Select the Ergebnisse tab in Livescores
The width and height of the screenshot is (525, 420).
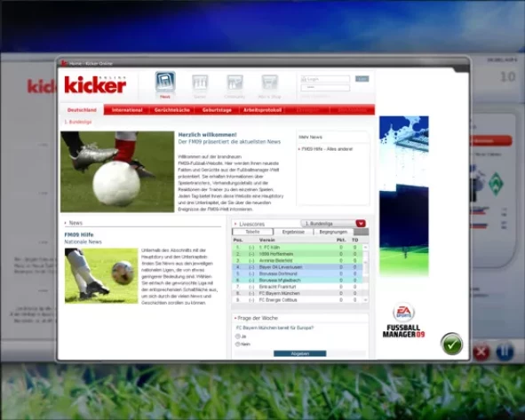tap(293, 232)
